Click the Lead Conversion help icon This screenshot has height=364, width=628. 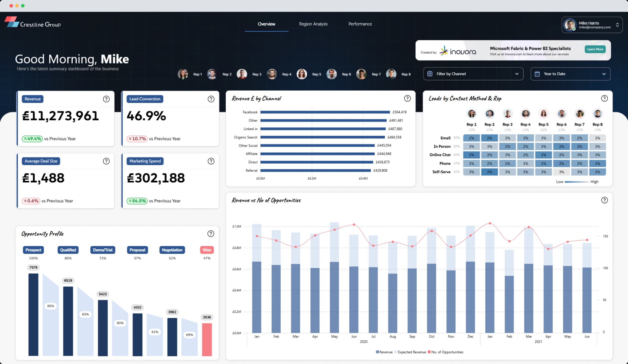coord(211,99)
